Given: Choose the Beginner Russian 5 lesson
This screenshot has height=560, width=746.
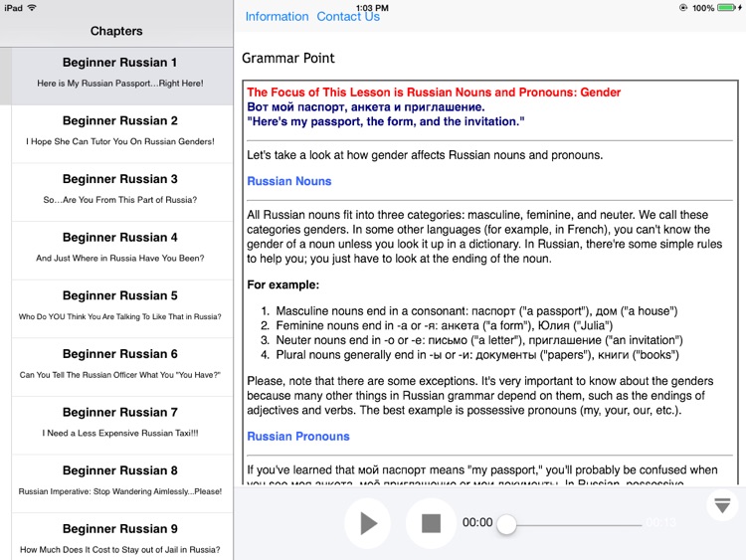Looking at the screenshot, I should point(121,309).
